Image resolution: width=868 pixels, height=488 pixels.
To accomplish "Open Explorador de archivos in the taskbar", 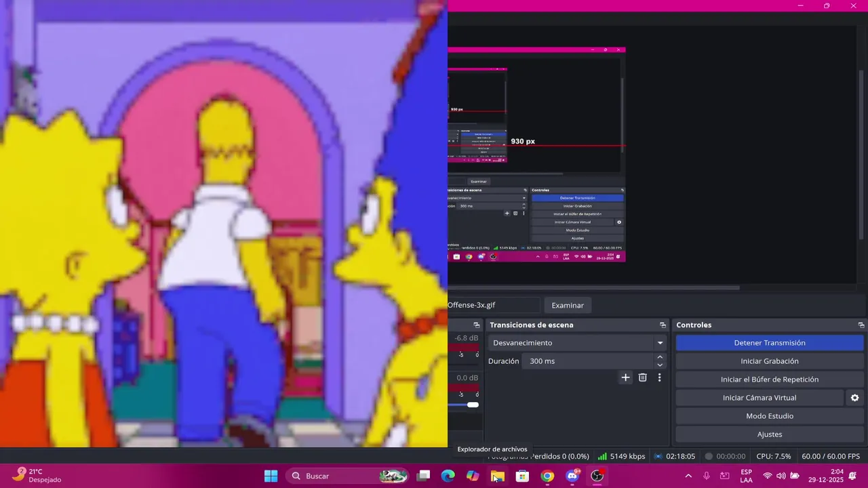I will [498, 476].
